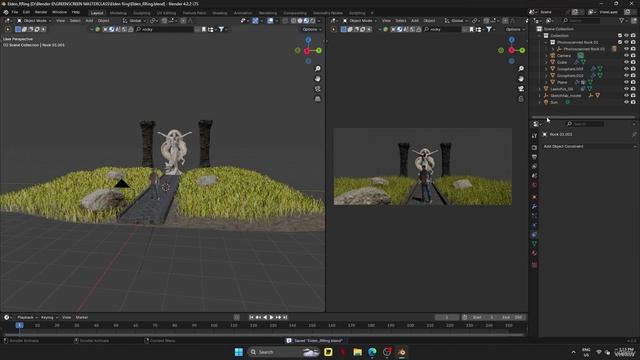The width and height of the screenshot is (640, 360).
Task: Open the World properties tab
Action: (x=534, y=185)
